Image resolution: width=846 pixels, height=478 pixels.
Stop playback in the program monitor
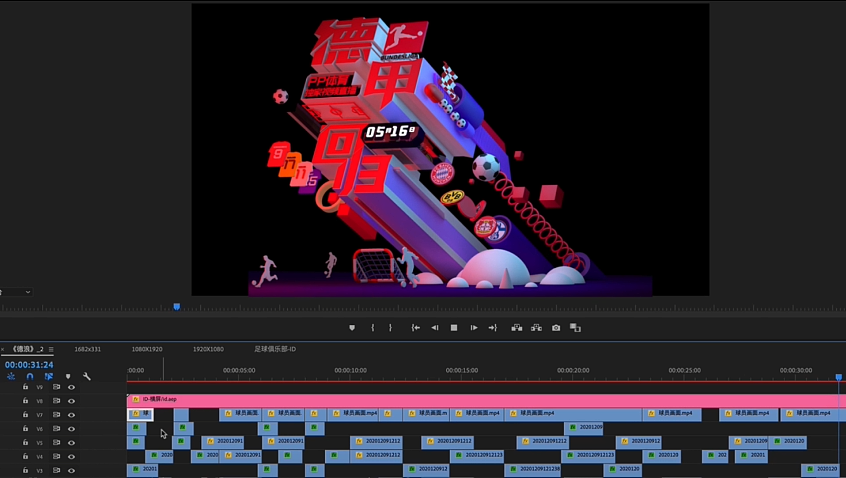454,327
